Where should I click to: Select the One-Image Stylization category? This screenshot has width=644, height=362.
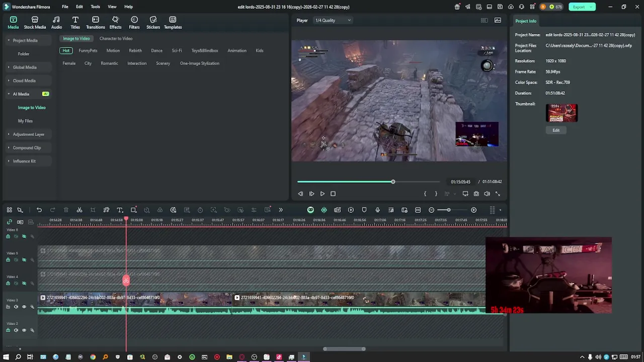pos(200,63)
